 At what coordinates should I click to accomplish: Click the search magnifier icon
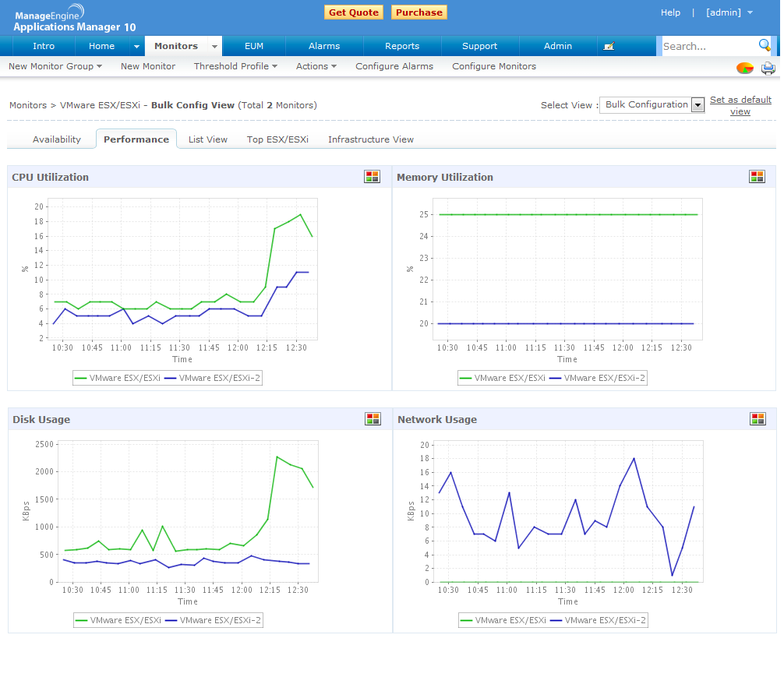765,45
